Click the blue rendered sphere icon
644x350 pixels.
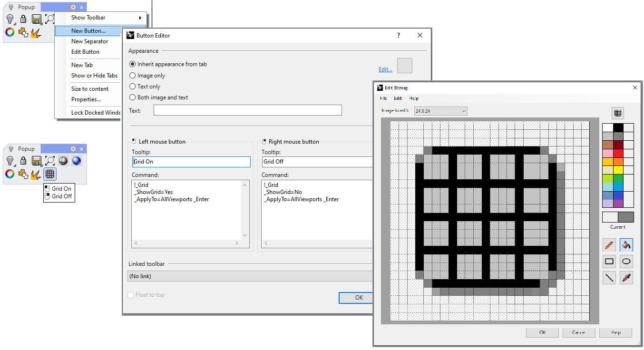[x=76, y=161]
